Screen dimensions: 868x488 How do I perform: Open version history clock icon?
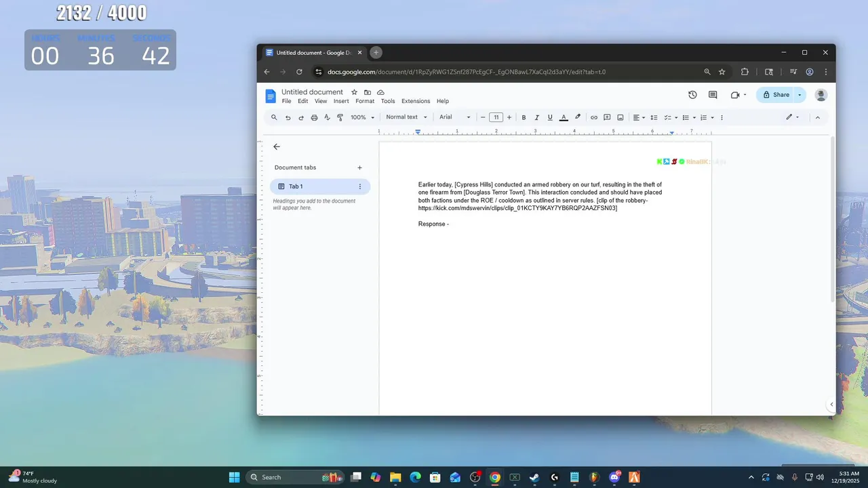pos(692,95)
